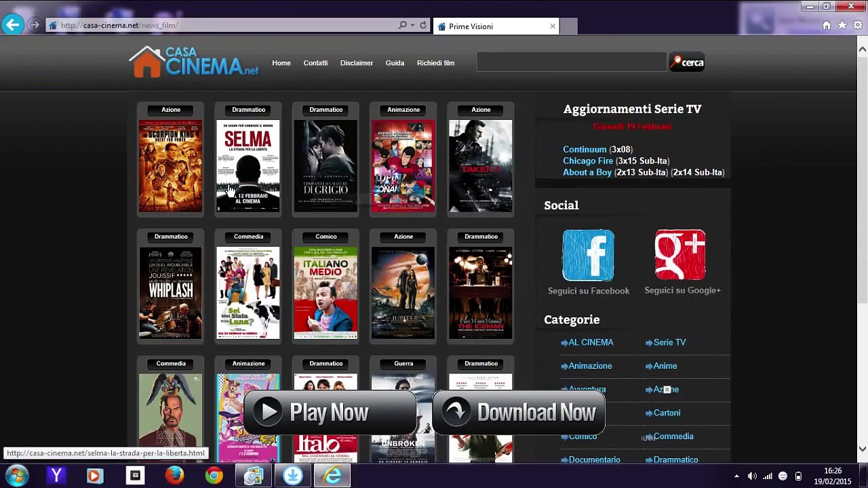Screen dimensions: 868x488
Task: Open the volume control in system tray
Action: pos(752,476)
